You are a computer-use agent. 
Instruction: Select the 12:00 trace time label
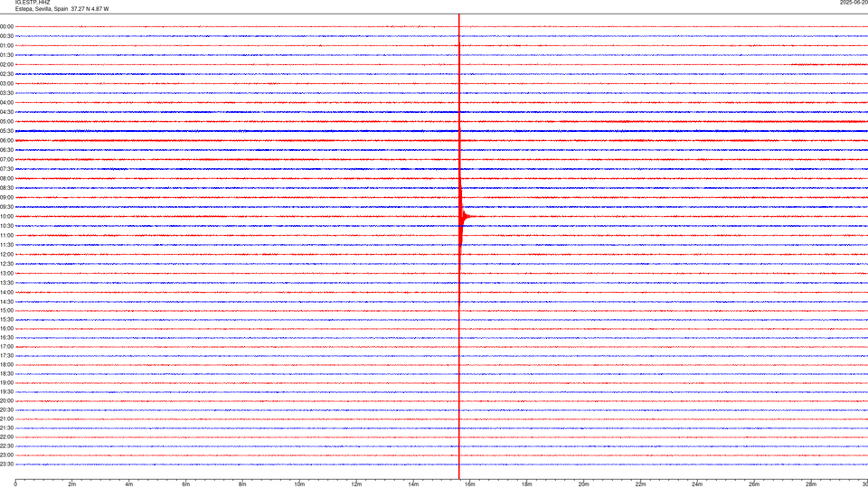pyautogui.click(x=6, y=255)
